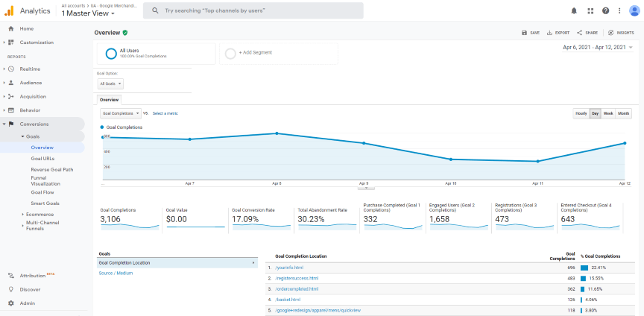Select Goal Completion Location row

177,263
